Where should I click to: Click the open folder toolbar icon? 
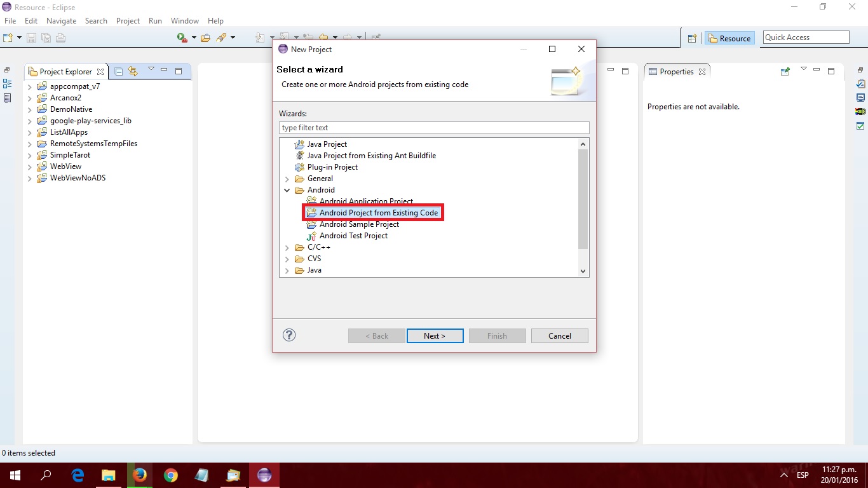pos(205,37)
